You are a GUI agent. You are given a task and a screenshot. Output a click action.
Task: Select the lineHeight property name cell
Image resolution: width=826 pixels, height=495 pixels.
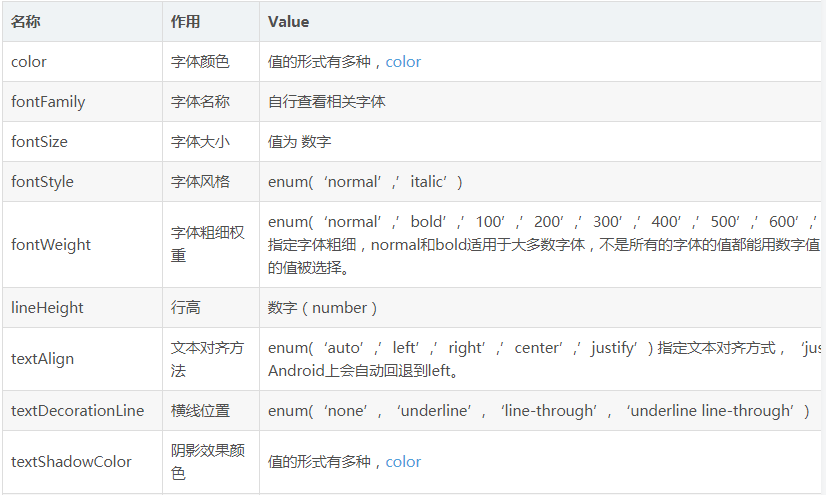point(82,308)
